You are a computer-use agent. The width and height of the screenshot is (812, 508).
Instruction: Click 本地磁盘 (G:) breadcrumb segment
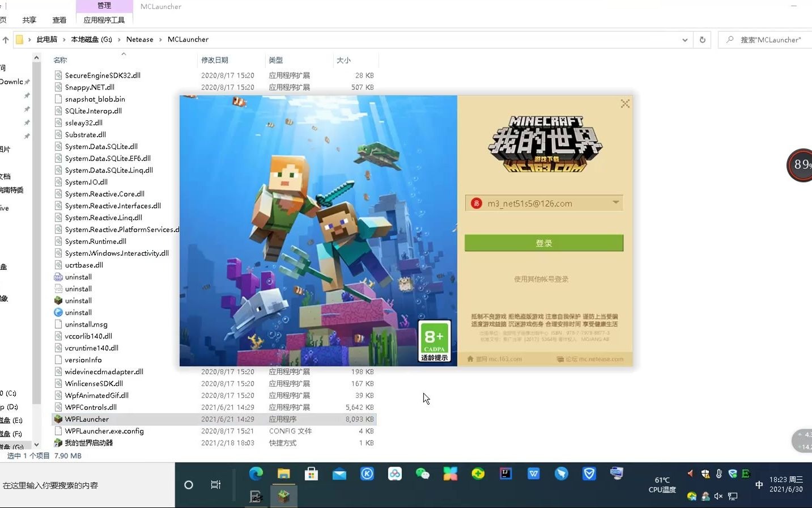click(x=91, y=39)
